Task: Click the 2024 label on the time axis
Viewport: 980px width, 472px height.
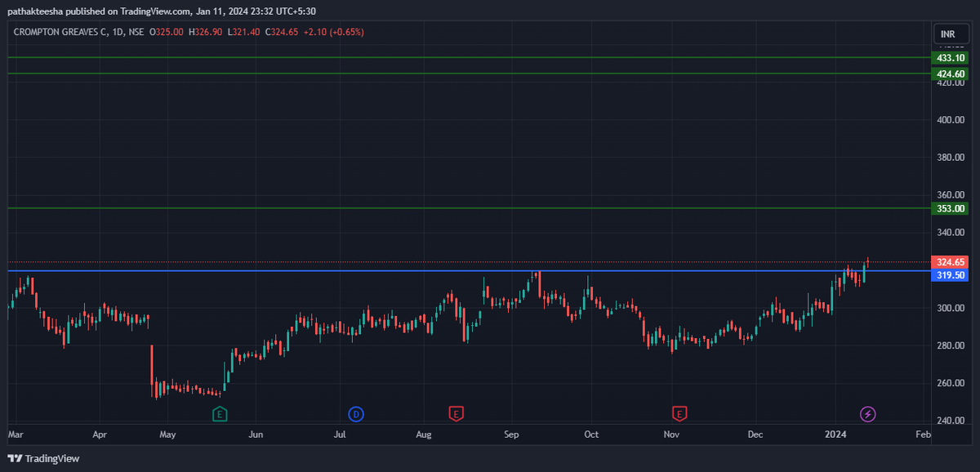Action: point(835,435)
